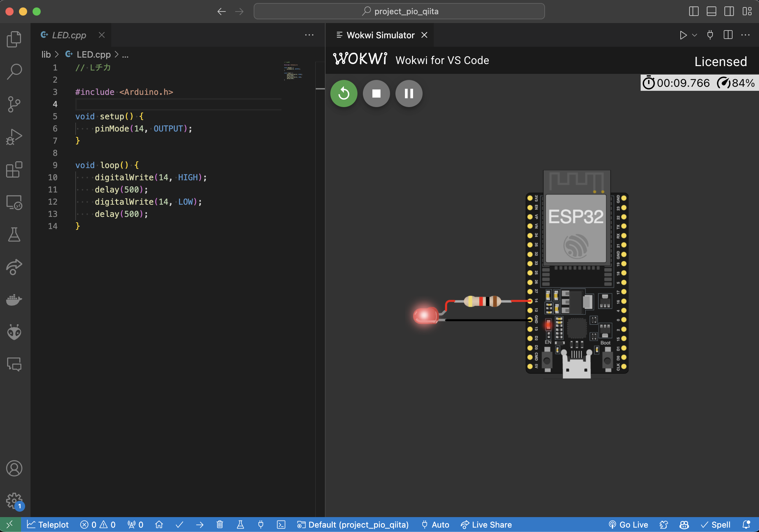Click the ports forwarded 0 indicator
Viewport: 759px width, 532px height.
[135, 525]
